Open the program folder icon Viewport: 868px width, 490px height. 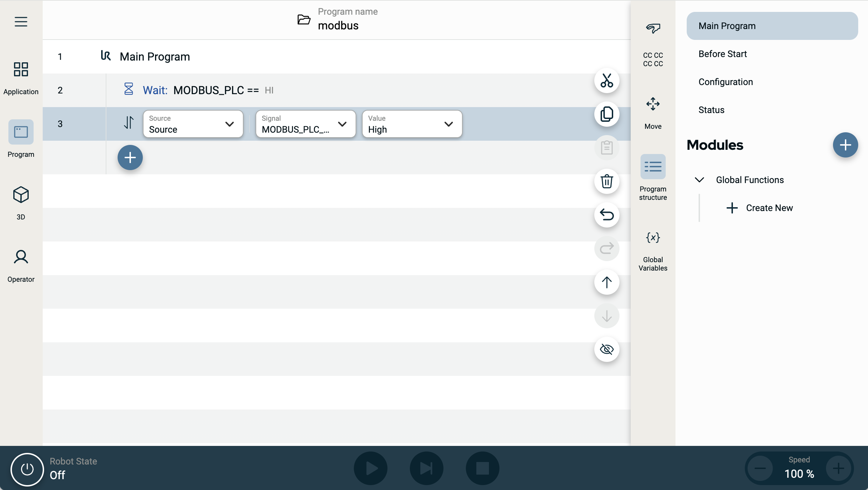(303, 20)
